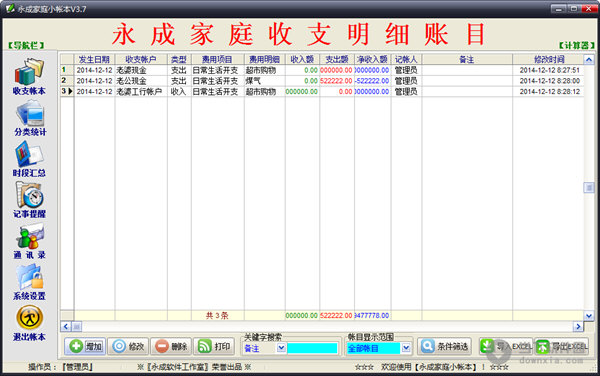Viewport: 600px width, 376px height.
Task: Click timestamp 2014-12-12 8:28:12
Action: point(549,92)
